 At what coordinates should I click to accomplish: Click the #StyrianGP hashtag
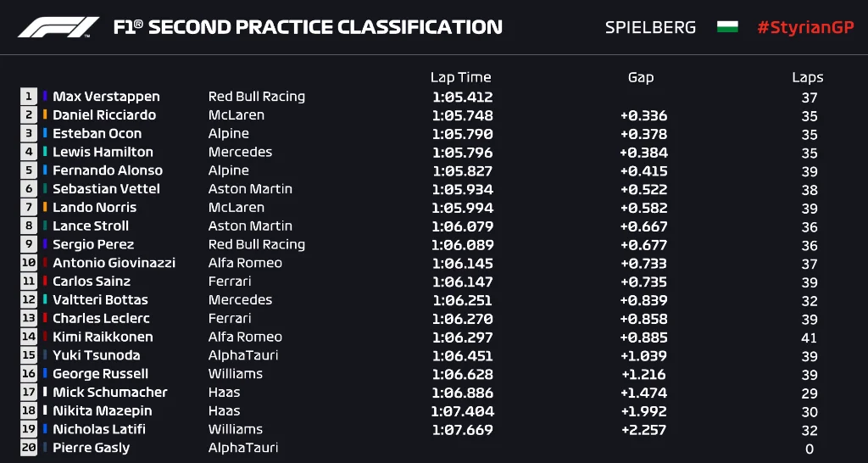[805, 27]
